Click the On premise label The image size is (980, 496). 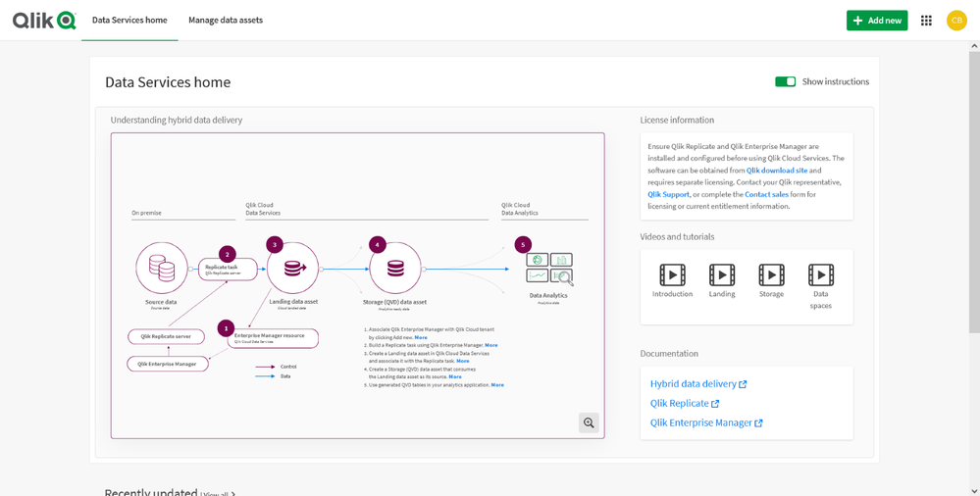(x=146, y=213)
